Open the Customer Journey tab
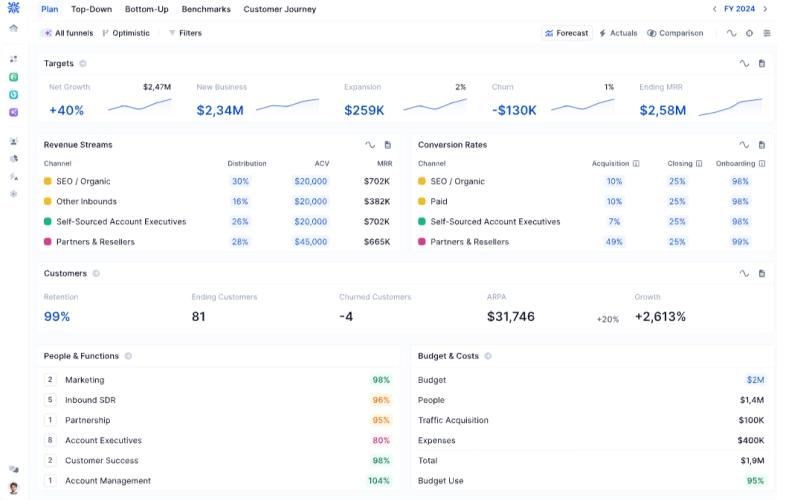The image size is (800, 500). point(280,9)
